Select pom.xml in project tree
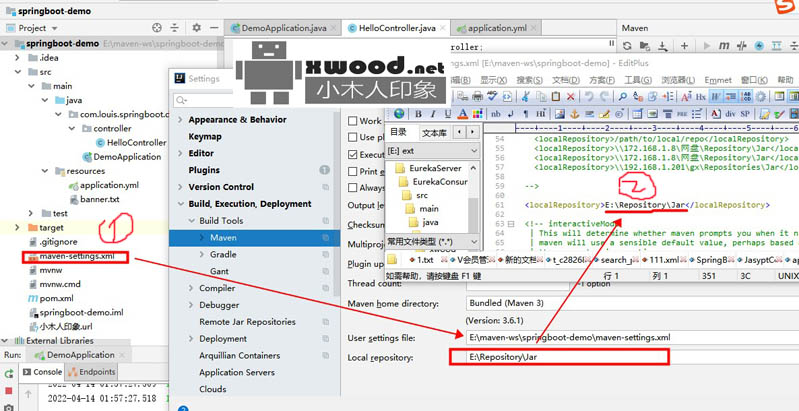This screenshot has height=411, width=799. point(57,298)
